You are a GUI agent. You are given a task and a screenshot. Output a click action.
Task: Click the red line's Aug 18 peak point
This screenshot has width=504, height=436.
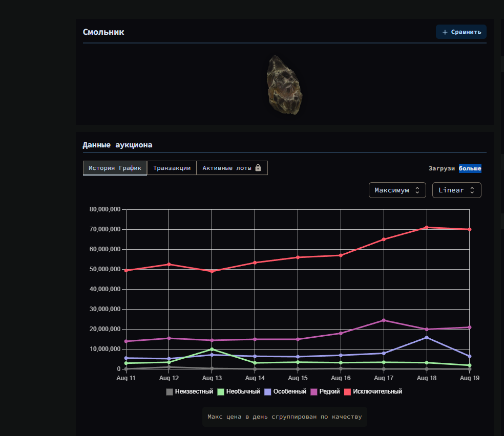(x=427, y=227)
